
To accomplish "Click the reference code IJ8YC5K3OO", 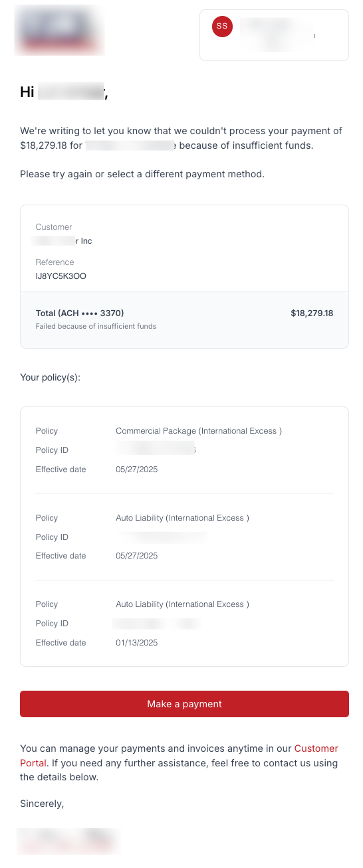I will (x=61, y=276).
